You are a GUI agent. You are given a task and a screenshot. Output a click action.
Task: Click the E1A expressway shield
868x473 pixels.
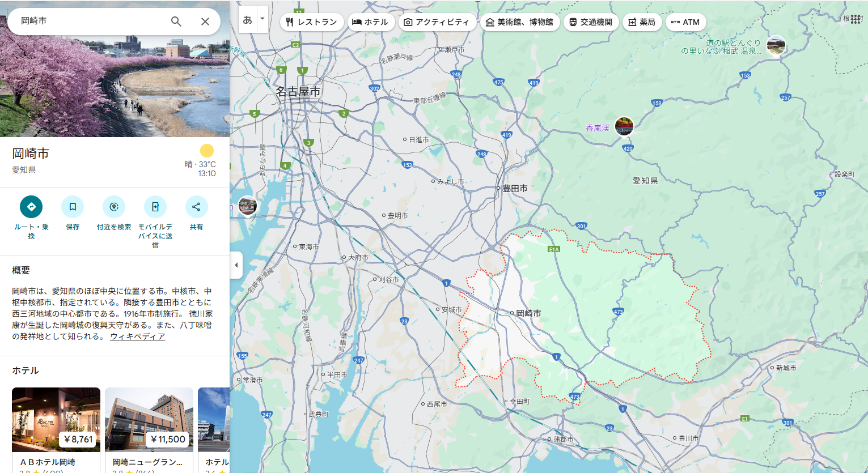(x=554, y=249)
